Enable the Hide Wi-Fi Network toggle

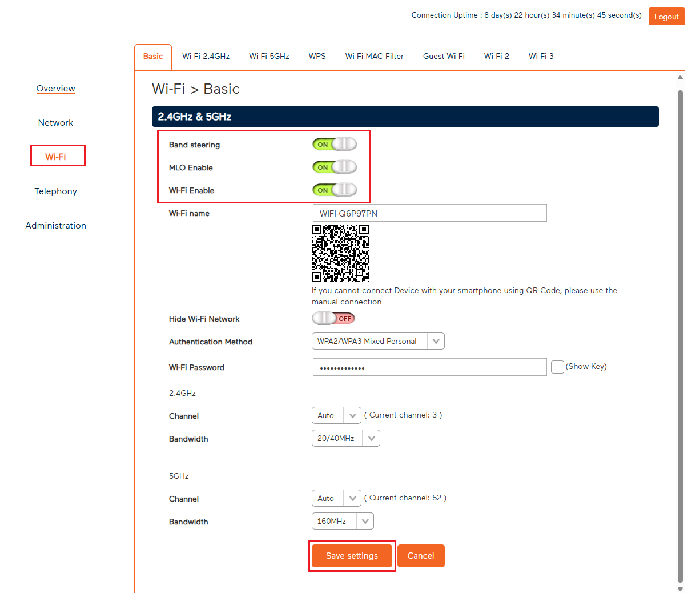(x=333, y=318)
